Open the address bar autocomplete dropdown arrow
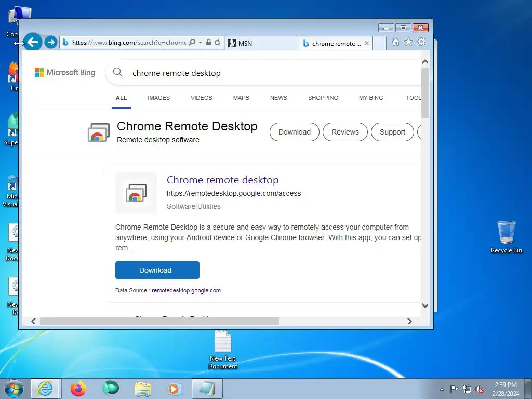The height and width of the screenshot is (399, 532). [x=200, y=43]
